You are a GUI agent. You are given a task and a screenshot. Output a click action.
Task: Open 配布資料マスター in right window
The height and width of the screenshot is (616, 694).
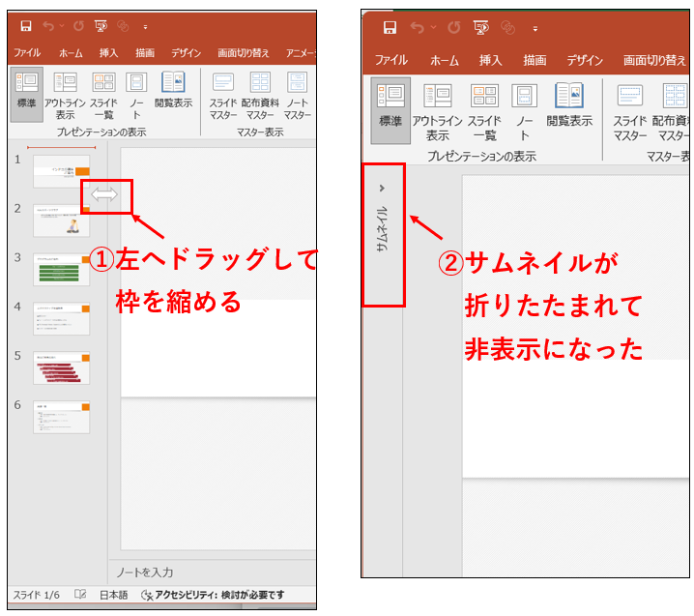point(672,112)
